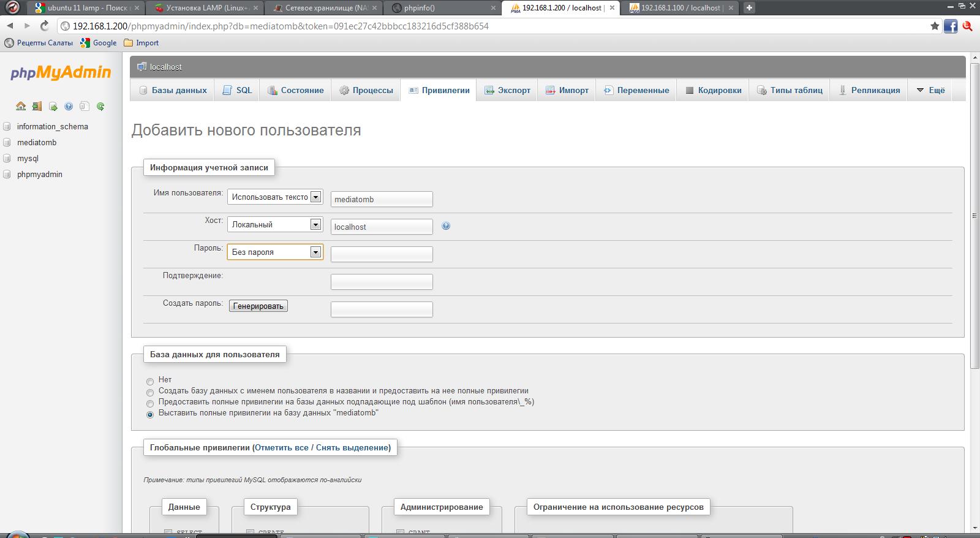Viewport: 980px width, 538px height.
Task: Select 'Выставить полные привилегии на базу mediatomb' radio
Action: [x=150, y=415]
